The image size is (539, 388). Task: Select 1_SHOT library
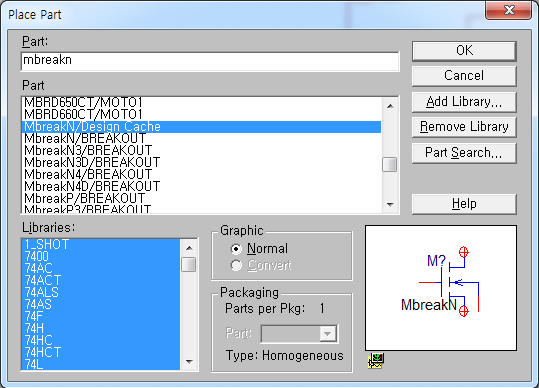pyautogui.click(x=101, y=244)
